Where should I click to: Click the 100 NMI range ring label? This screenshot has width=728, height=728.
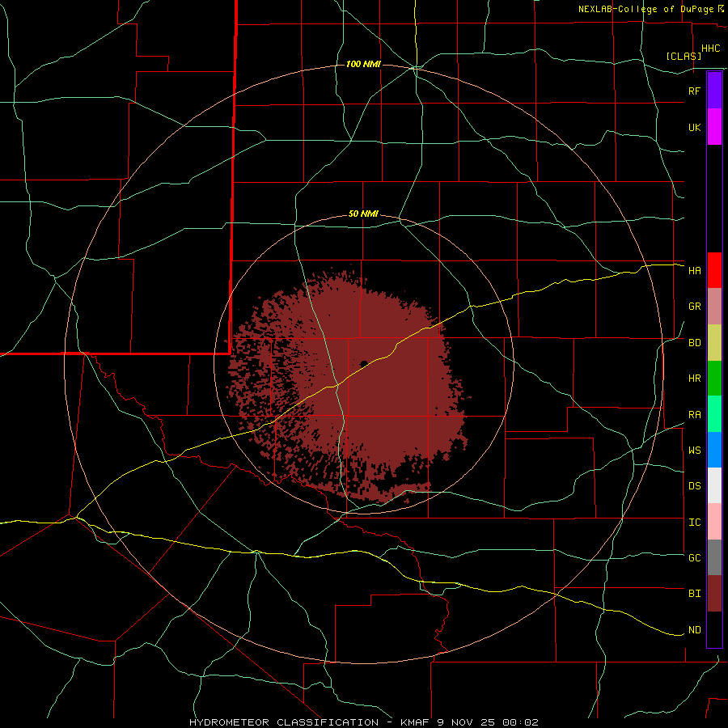point(363,64)
